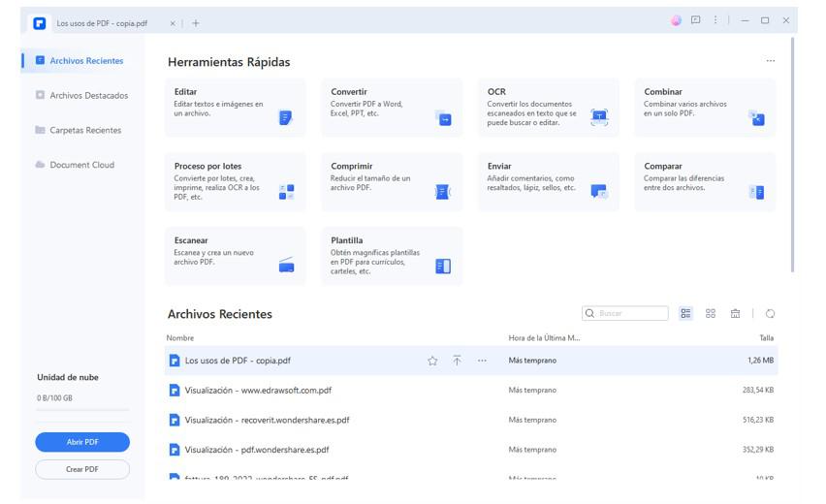Viewport: 826px width, 504px height.
Task: Switch recent files to list view
Action: [x=685, y=314]
